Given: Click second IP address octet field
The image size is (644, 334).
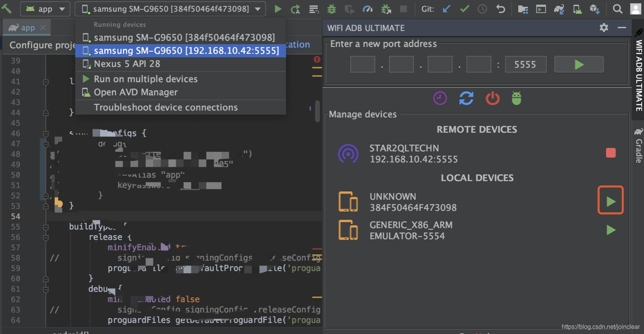Looking at the screenshot, I should pyautogui.click(x=401, y=64).
